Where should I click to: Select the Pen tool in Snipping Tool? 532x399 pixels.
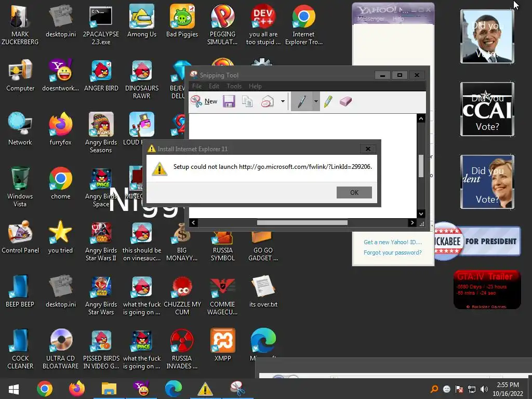coord(301,101)
